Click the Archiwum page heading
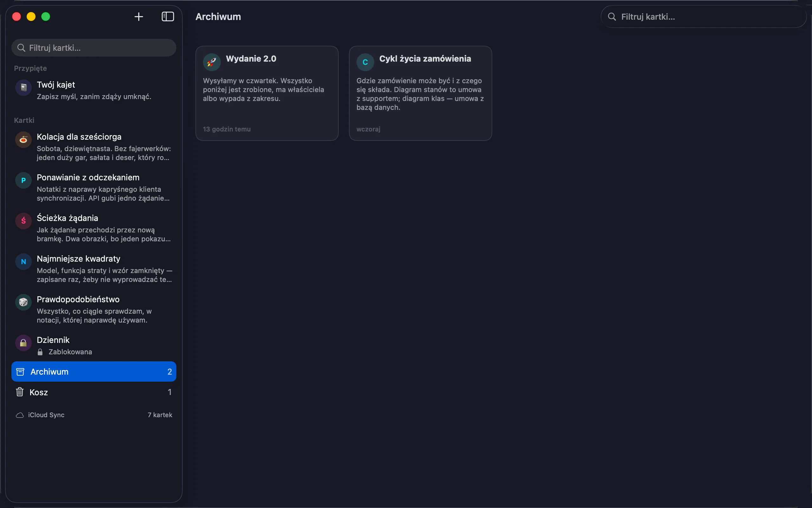This screenshot has height=508, width=812. (x=218, y=17)
